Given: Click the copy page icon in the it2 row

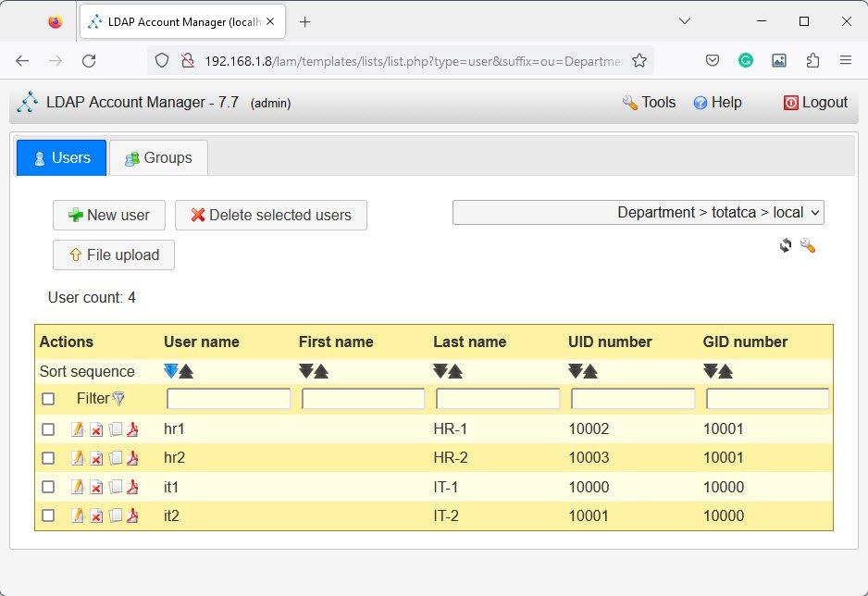Looking at the screenshot, I should point(115,515).
